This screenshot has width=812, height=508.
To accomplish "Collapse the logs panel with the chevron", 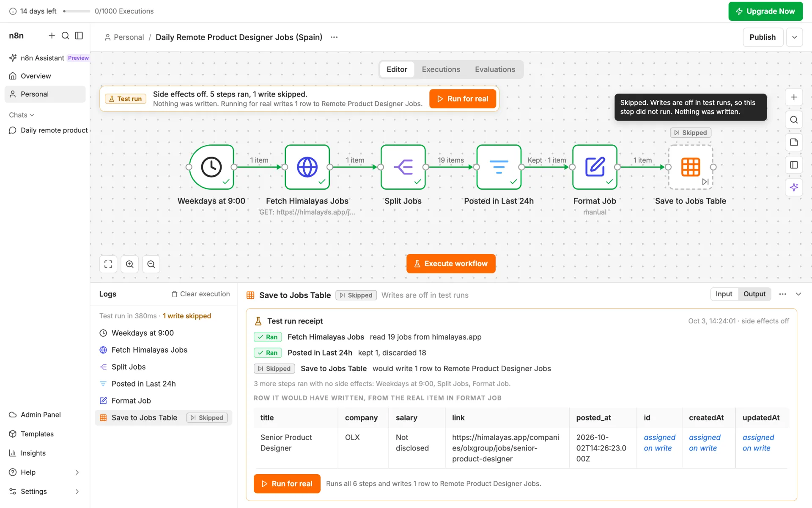I will 798,294.
